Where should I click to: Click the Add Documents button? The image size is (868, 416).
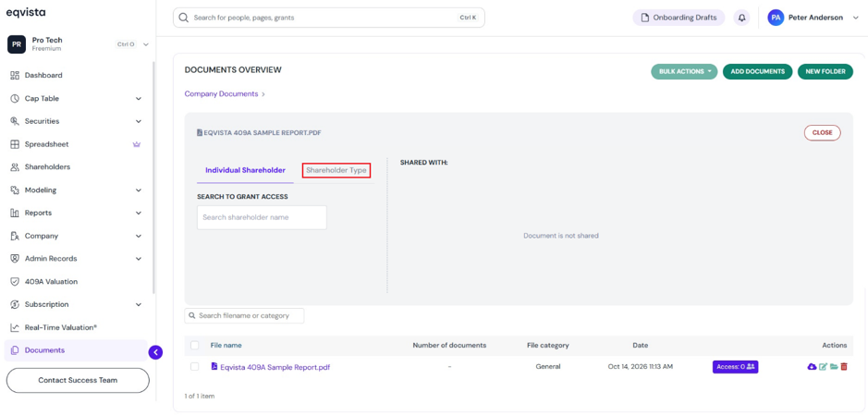tap(757, 71)
